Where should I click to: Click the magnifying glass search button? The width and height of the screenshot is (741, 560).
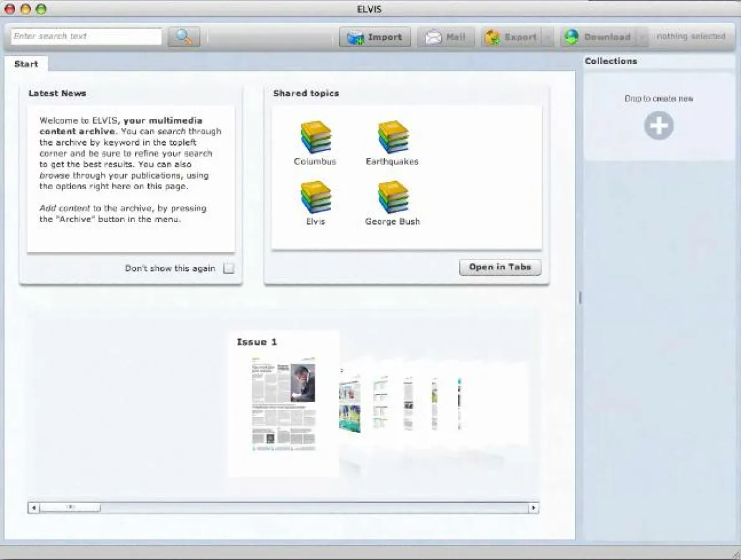[184, 37]
